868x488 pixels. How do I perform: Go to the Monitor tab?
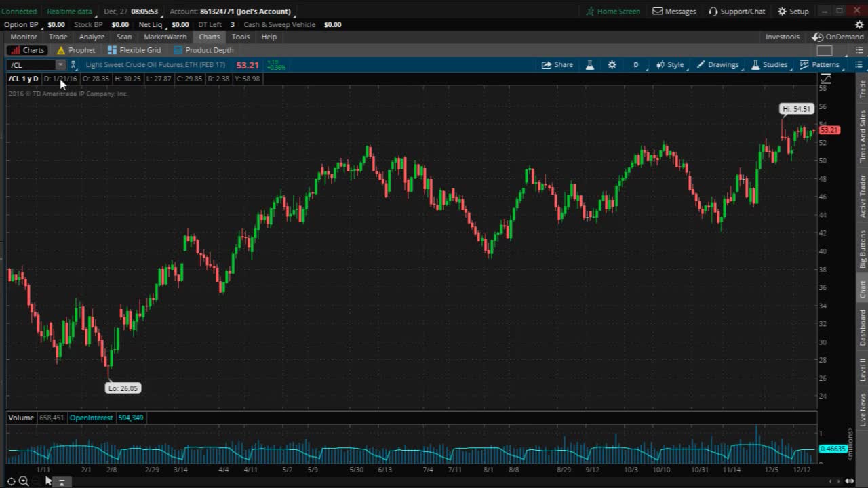point(24,37)
